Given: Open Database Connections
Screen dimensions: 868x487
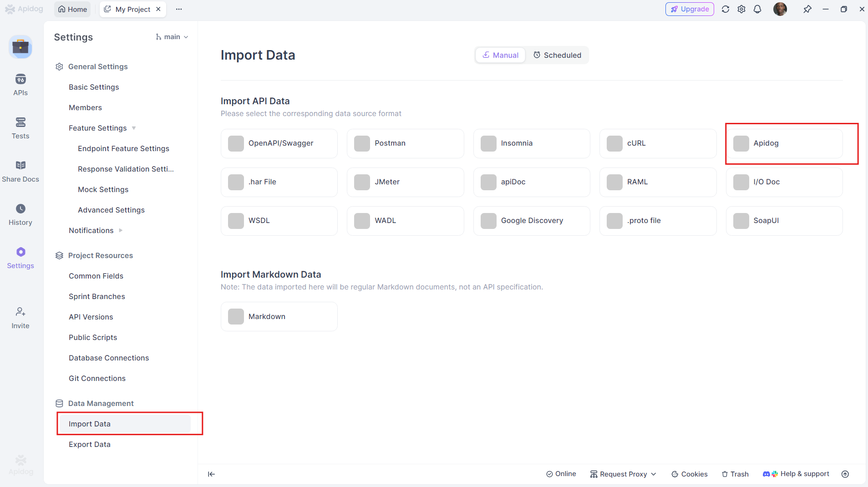Looking at the screenshot, I should click(x=109, y=358).
